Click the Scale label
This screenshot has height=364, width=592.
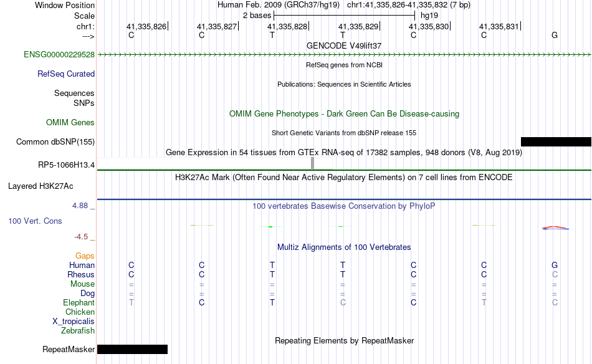[x=84, y=16]
